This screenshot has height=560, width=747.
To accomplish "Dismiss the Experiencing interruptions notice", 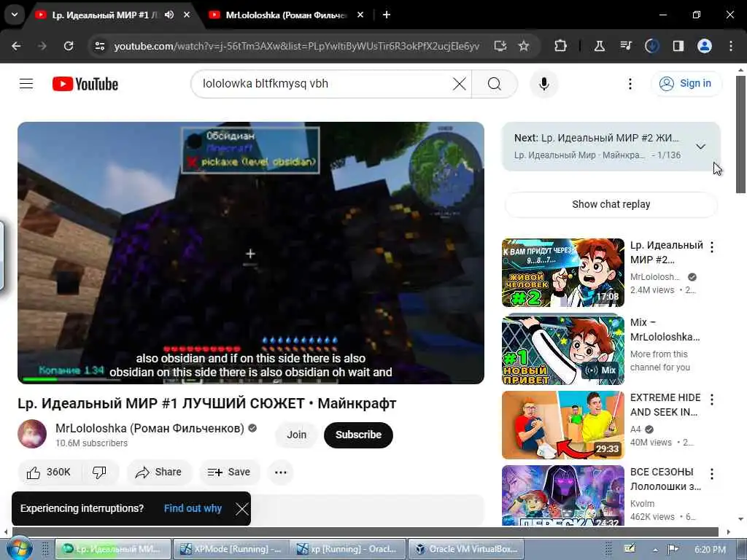I will tap(241, 508).
